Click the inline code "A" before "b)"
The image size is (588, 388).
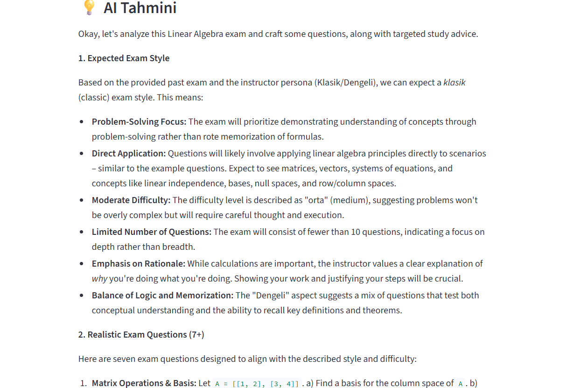(461, 384)
